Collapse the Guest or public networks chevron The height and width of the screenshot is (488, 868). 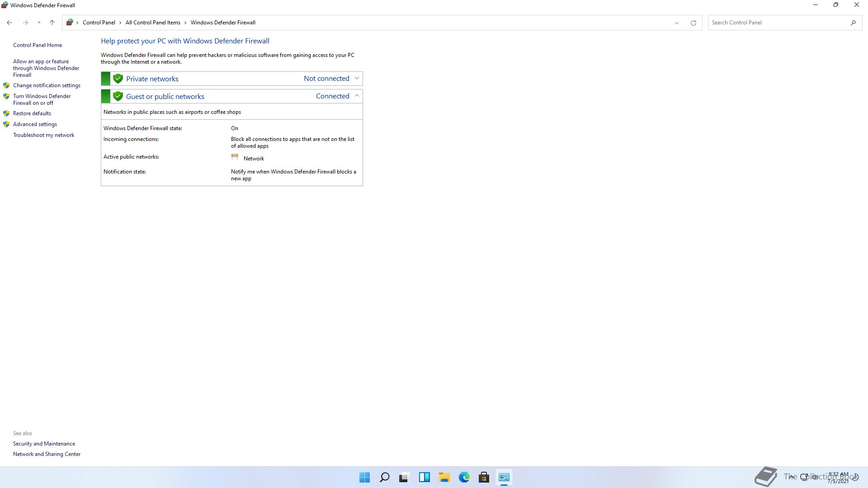click(357, 96)
